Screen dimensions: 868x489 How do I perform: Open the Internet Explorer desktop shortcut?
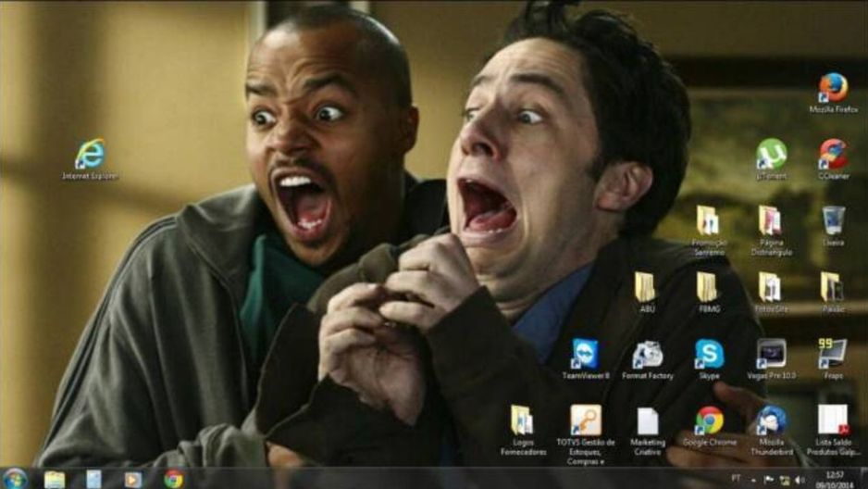pos(90,155)
